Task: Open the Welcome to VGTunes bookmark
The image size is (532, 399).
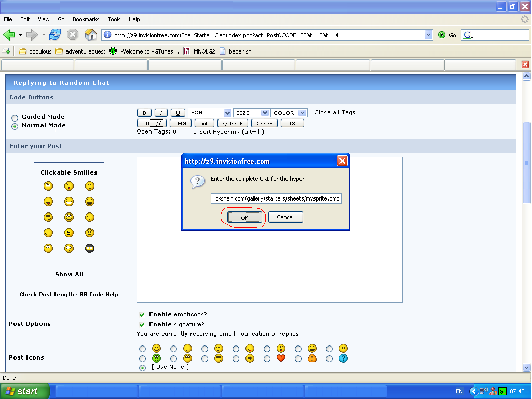Action: click(144, 51)
